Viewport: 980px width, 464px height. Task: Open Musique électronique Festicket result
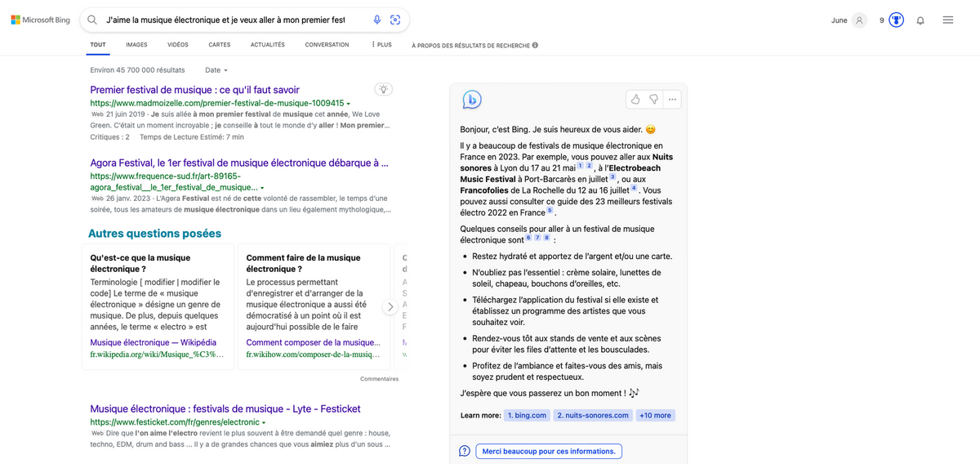click(225, 408)
